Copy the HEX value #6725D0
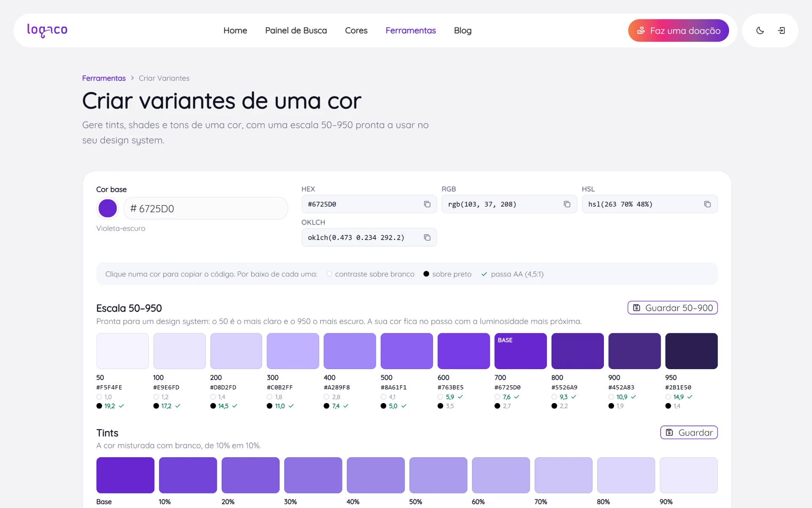812x508 pixels. (x=427, y=204)
